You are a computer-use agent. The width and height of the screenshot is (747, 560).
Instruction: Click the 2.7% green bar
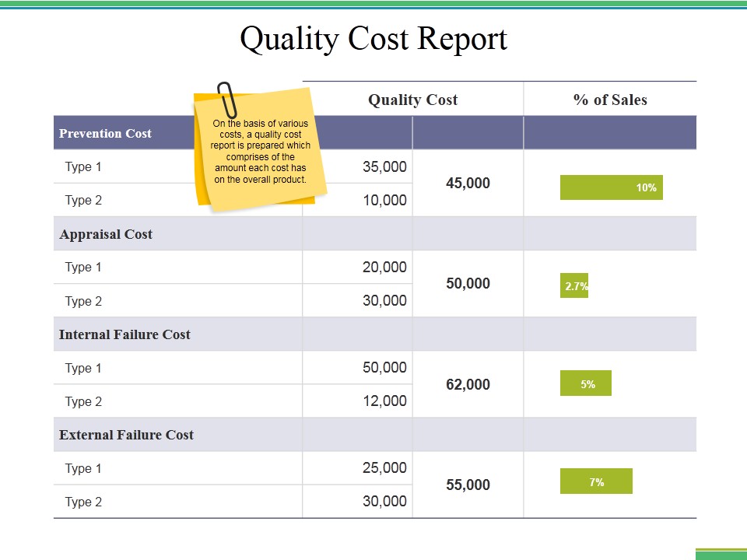pyautogui.click(x=574, y=285)
